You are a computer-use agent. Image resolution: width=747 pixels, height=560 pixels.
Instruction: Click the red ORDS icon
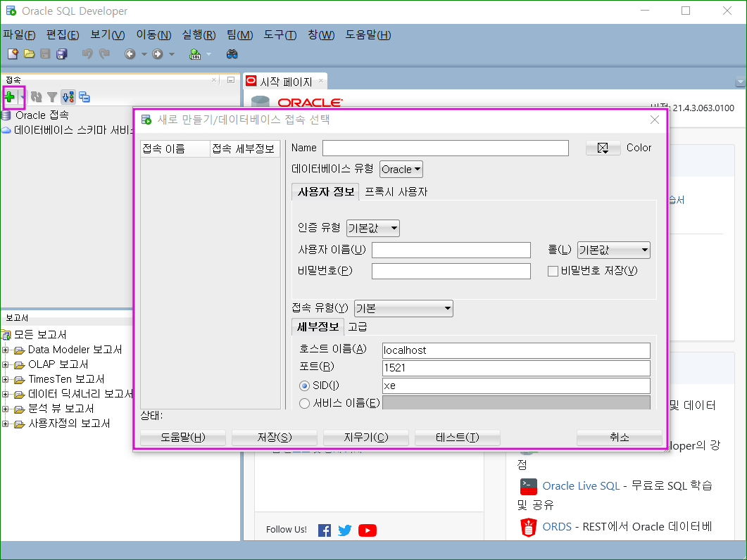(528, 527)
